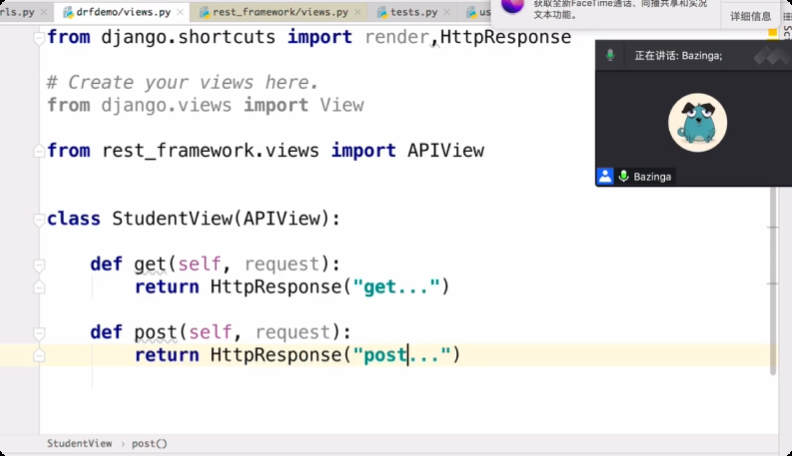Screen dimensions: 792x456
Task: Click the meeting window layout icon at top right
Action: coord(770,56)
